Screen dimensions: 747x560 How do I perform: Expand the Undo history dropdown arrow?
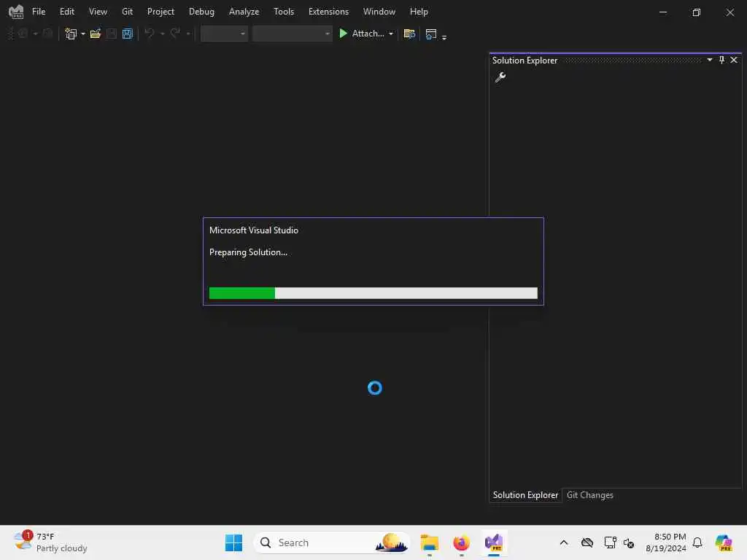[162, 34]
